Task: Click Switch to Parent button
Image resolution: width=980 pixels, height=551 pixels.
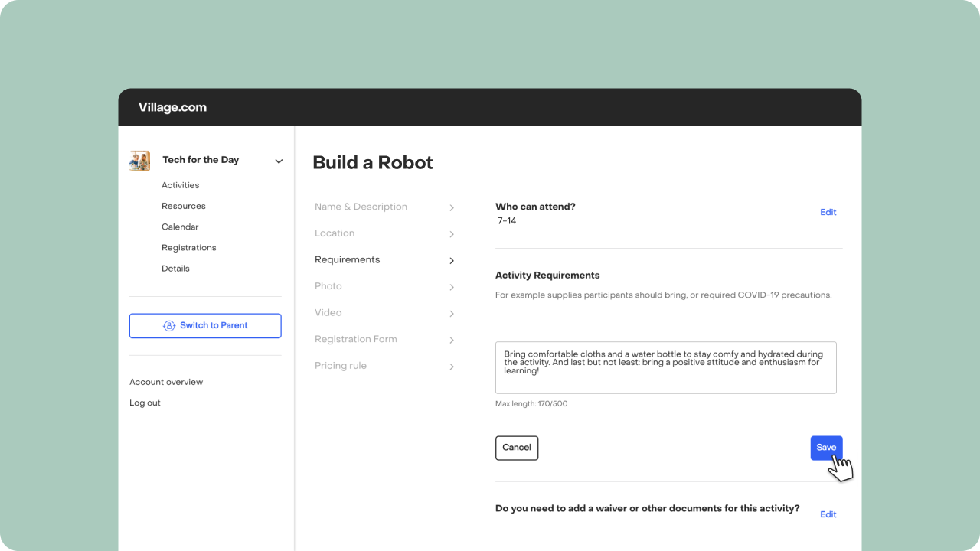Action: [205, 325]
